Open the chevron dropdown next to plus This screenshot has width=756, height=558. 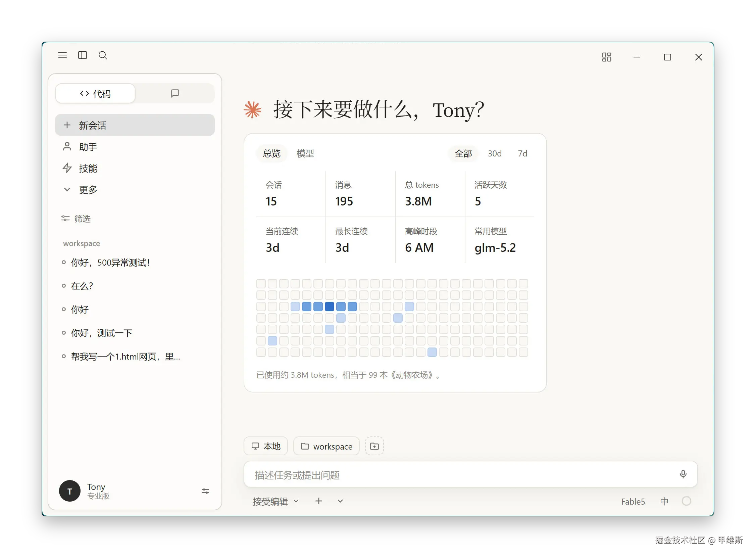click(340, 502)
